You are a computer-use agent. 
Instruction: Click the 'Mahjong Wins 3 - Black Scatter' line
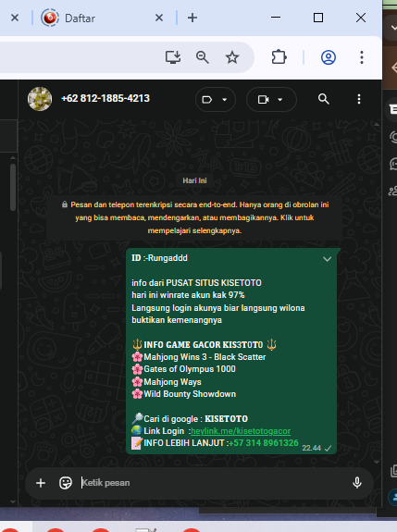(x=205, y=357)
